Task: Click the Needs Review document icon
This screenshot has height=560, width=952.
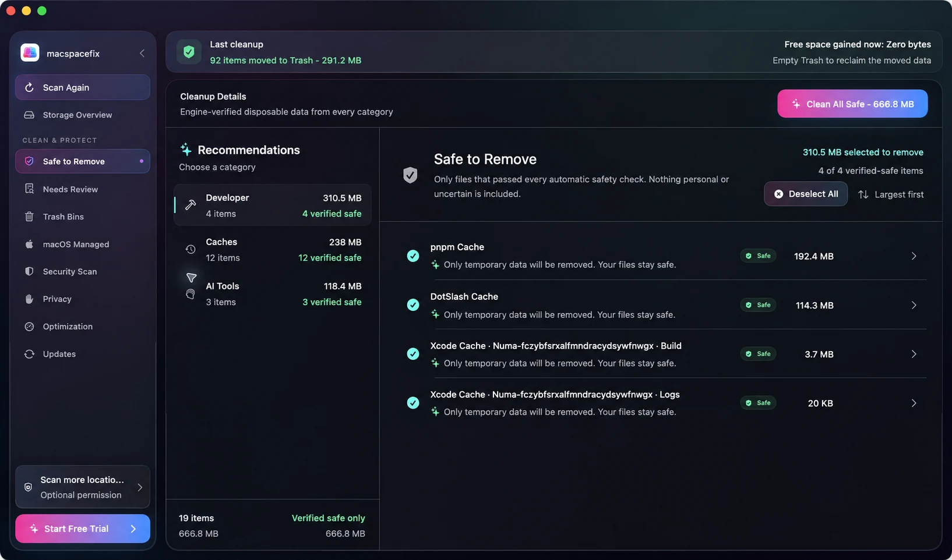Action: click(29, 189)
